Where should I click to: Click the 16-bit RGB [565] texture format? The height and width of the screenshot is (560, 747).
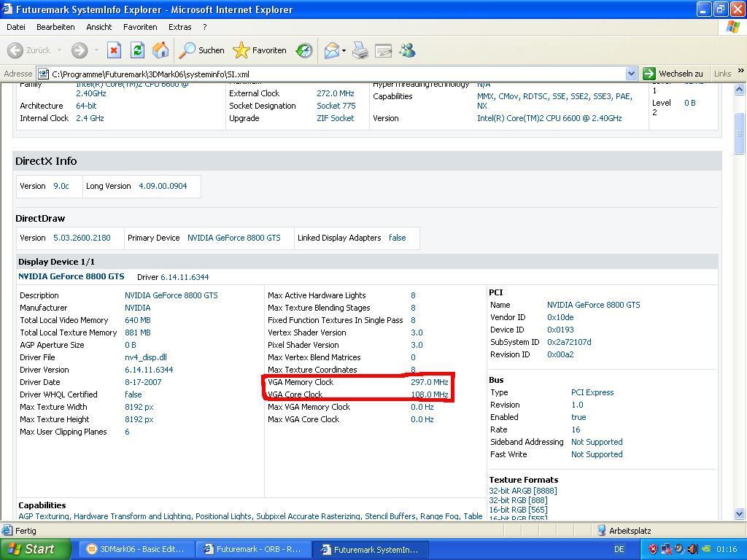(518, 510)
